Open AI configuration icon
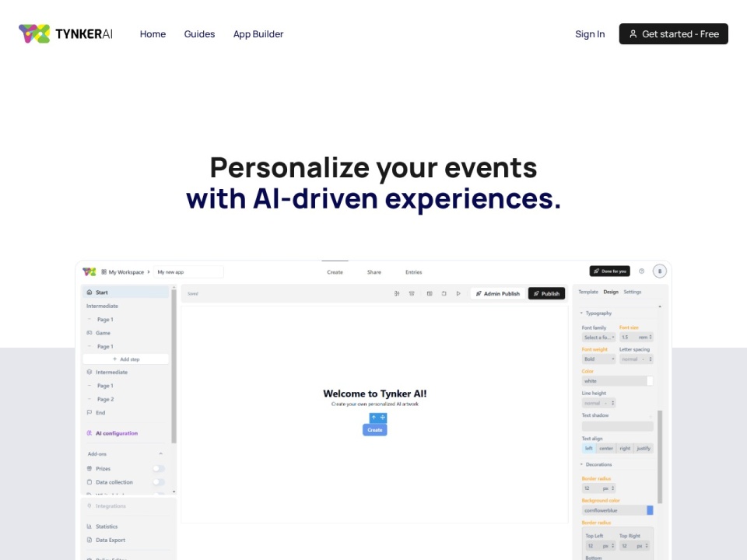Screen dimensions: 747x560 pyautogui.click(x=89, y=433)
